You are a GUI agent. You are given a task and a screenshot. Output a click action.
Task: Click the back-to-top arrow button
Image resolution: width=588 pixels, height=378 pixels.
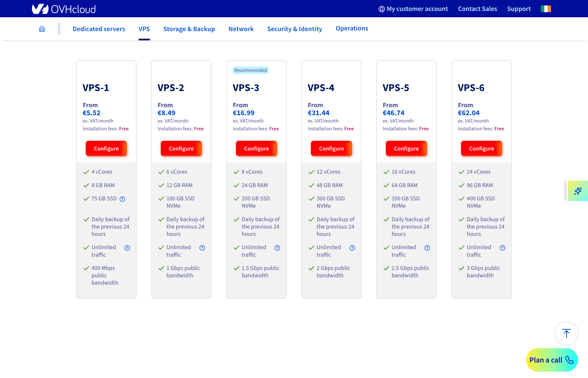566,333
